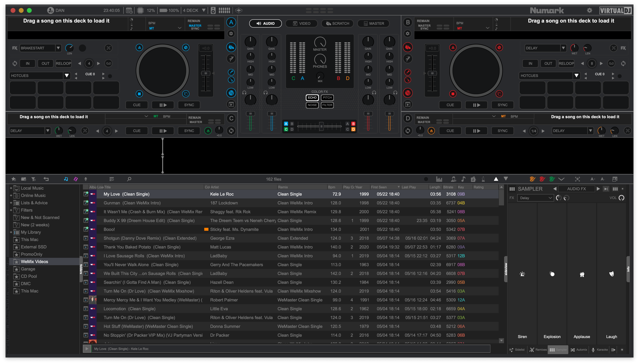Enable the ECHO color FX
This screenshot has height=364, width=639.
(x=312, y=98)
